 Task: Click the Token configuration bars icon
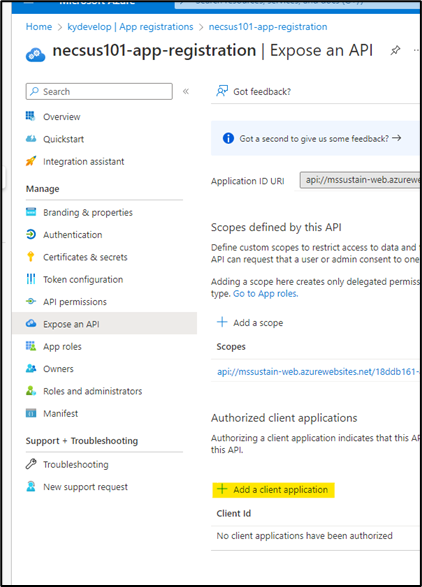pos(31,279)
